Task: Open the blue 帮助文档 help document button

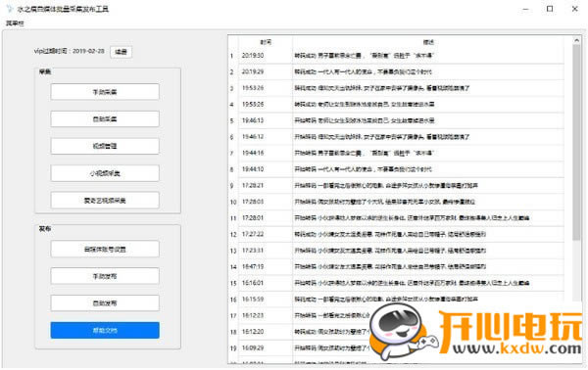Action: tap(105, 330)
